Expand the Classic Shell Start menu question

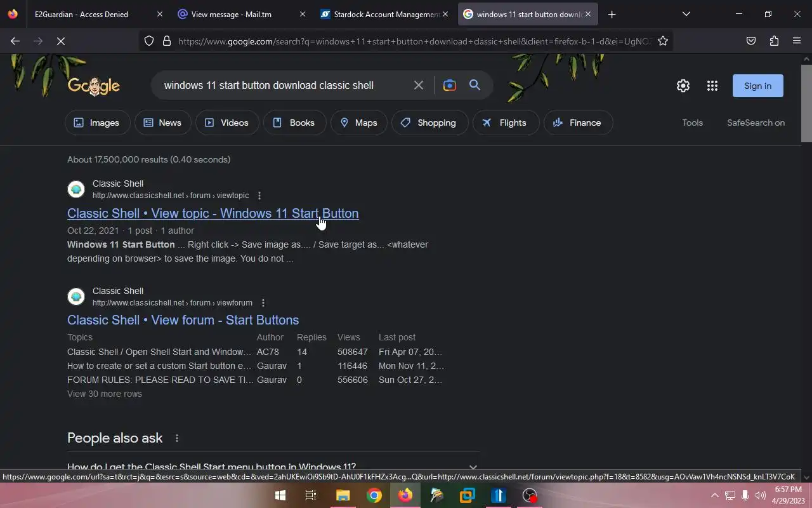click(x=273, y=467)
